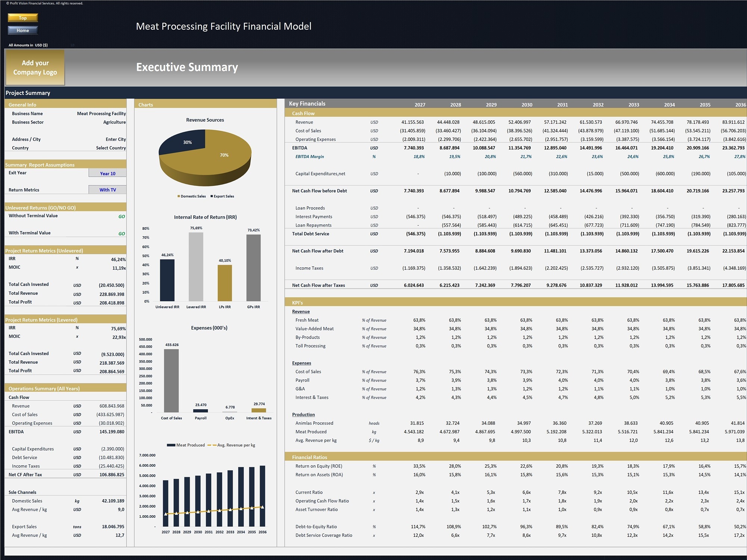Select the Business Name value cell

tap(101, 113)
